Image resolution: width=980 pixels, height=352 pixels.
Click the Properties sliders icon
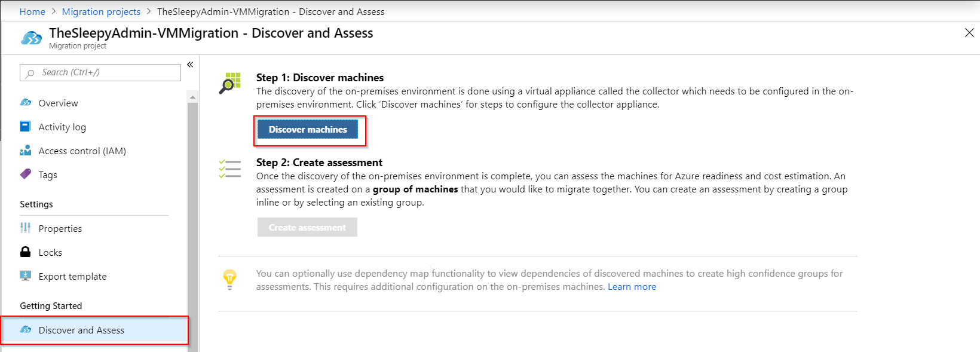[25, 228]
